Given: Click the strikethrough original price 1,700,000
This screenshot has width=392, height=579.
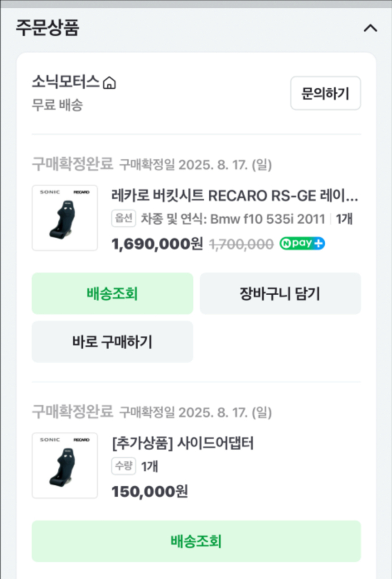Looking at the screenshot, I should [239, 244].
